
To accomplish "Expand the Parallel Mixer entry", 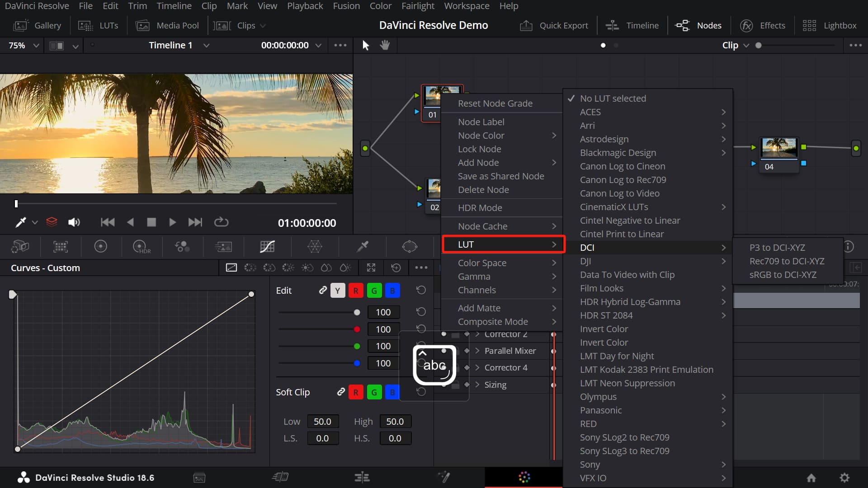I will pos(477,351).
